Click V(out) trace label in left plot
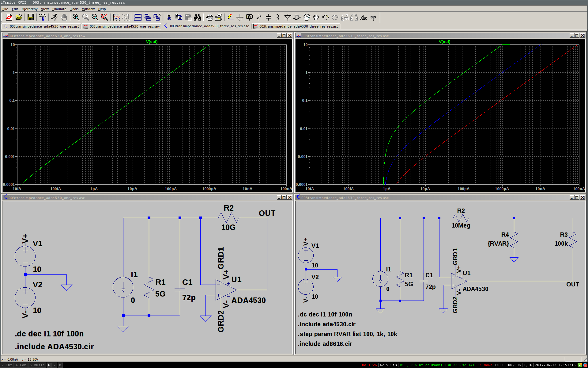Viewport: 588px width, 368px height. pyautogui.click(x=152, y=42)
